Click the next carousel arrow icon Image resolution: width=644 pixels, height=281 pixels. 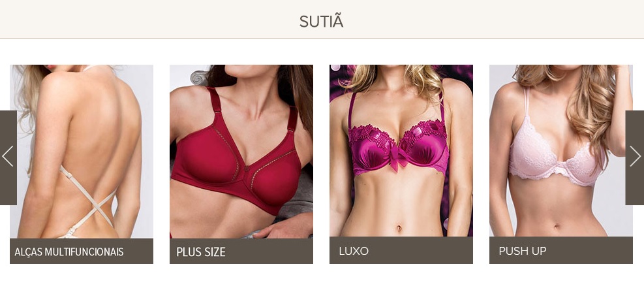pyautogui.click(x=636, y=156)
